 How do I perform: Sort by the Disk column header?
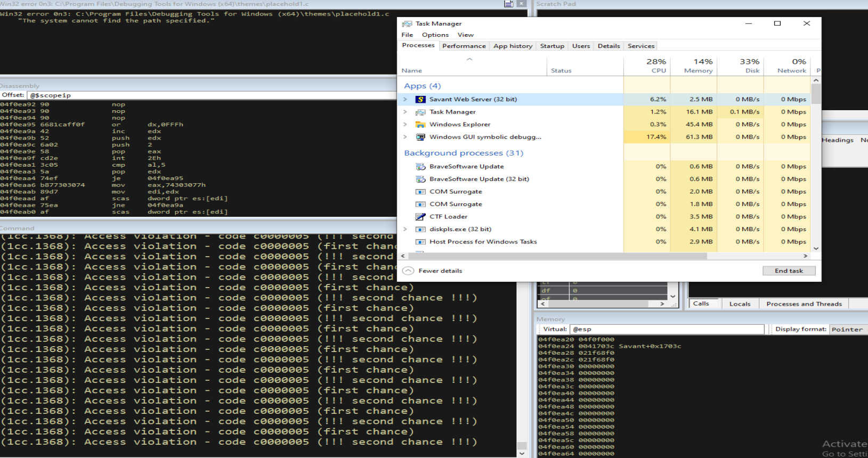[x=740, y=66]
